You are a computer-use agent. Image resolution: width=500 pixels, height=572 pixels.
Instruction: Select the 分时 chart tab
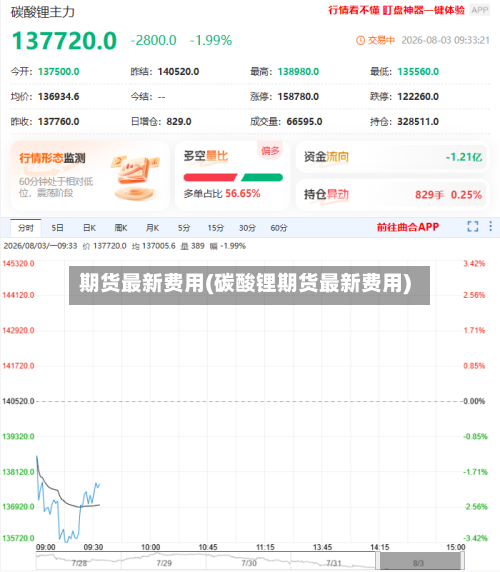[x=26, y=228]
